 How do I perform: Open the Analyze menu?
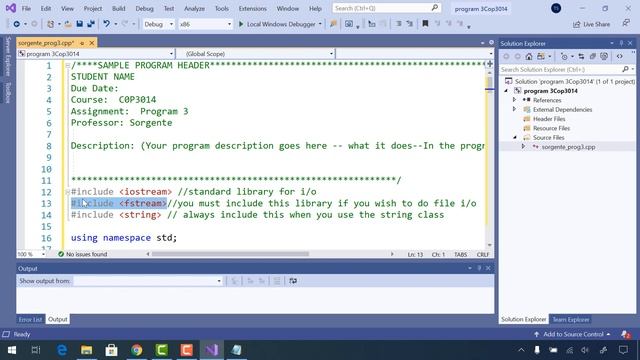pyautogui.click(x=194, y=8)
